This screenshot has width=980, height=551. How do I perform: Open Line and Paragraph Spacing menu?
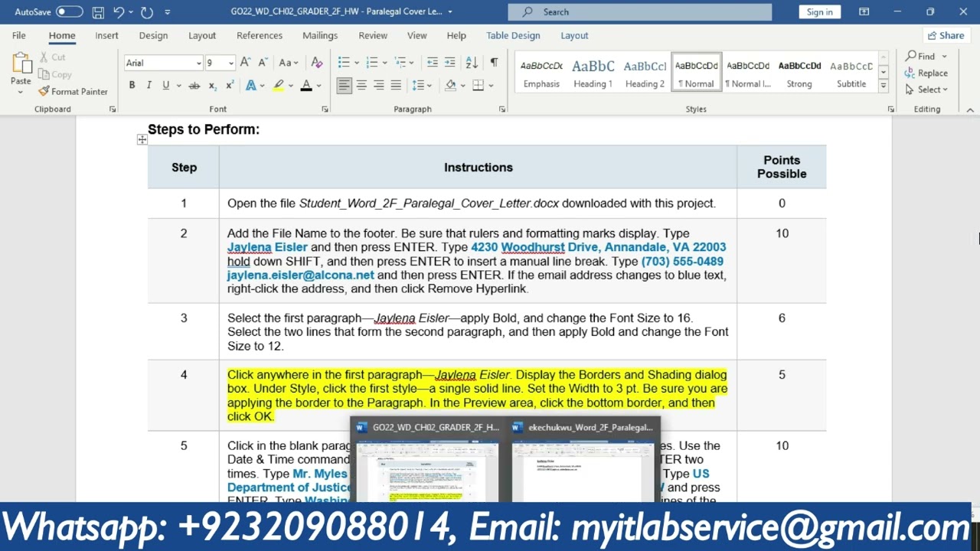coord(418,85)
